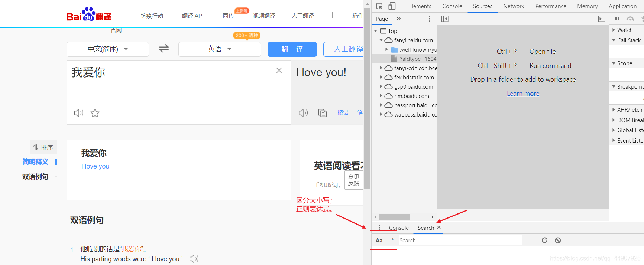This screenshot has width=644, height=265.
Task: Expand the .well-known folder
Action: coord(386,49)
